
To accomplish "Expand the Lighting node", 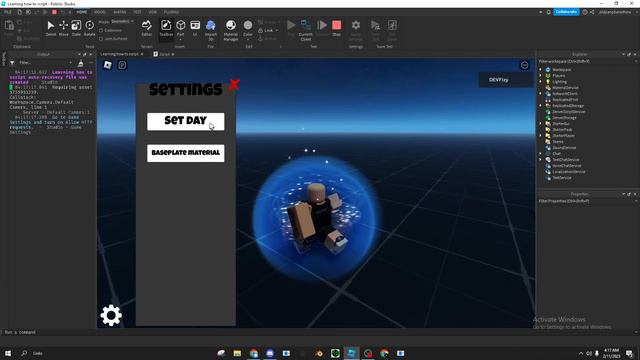I will pyautogui.click(x=541, y=82).
